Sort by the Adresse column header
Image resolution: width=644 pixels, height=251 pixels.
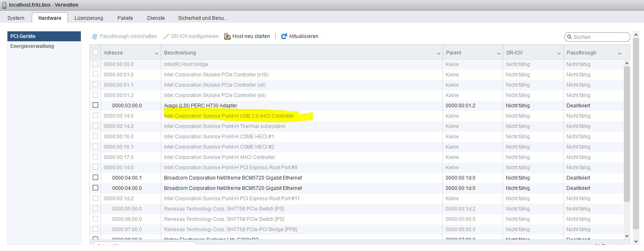[113, 53]
